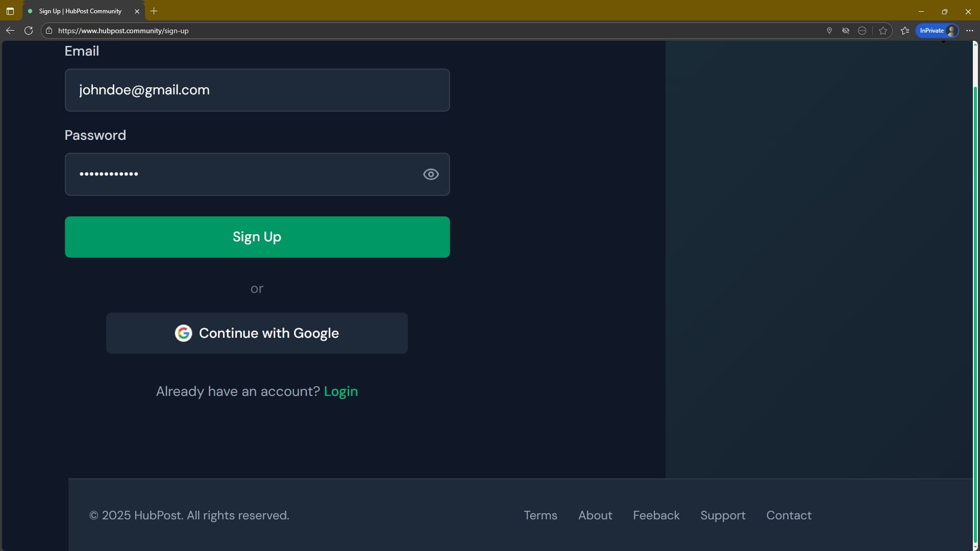980x551 pixels.
Task: Restore down the browser window
Action: pyautogui.click(x=945, y=11)
